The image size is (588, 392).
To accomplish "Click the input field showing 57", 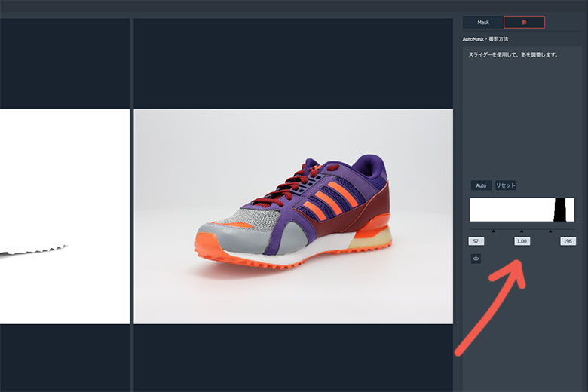I will pos(476,241).
